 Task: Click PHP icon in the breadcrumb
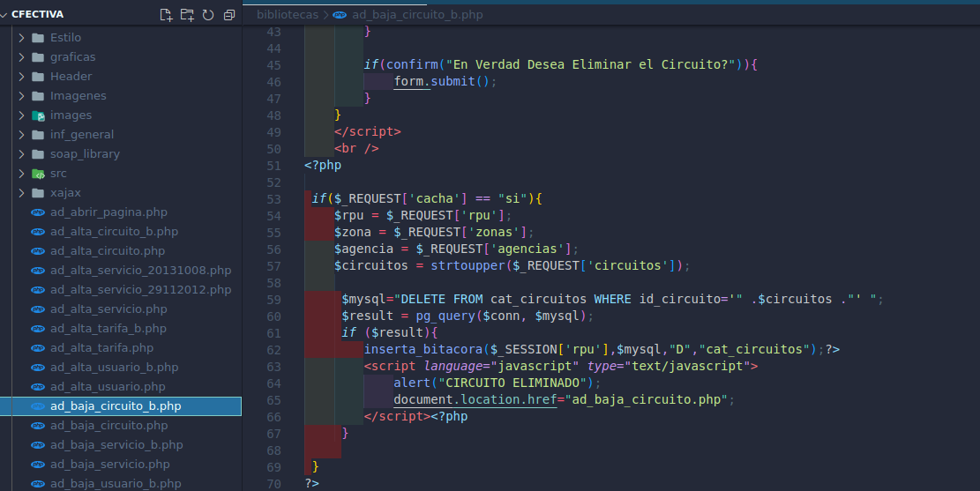point(340,14)
